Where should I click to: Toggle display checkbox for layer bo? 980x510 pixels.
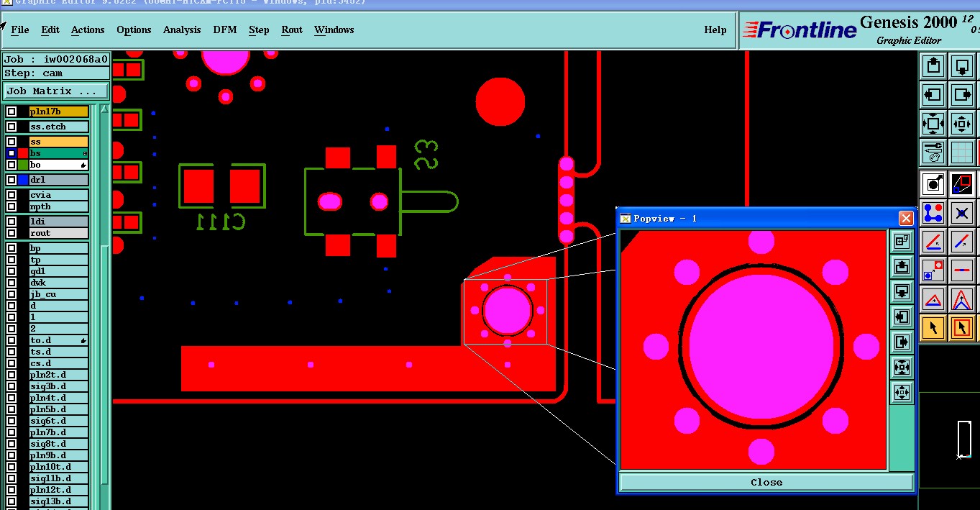(12, 165)
